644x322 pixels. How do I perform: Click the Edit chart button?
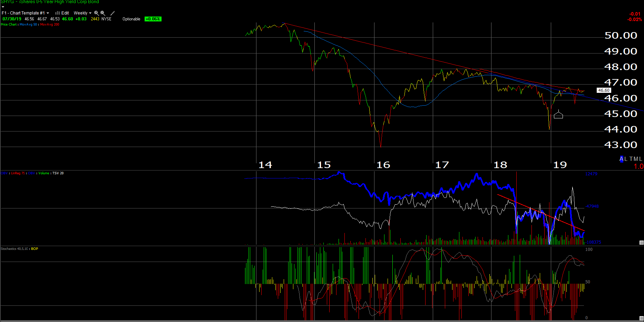[x=65, y=13]
